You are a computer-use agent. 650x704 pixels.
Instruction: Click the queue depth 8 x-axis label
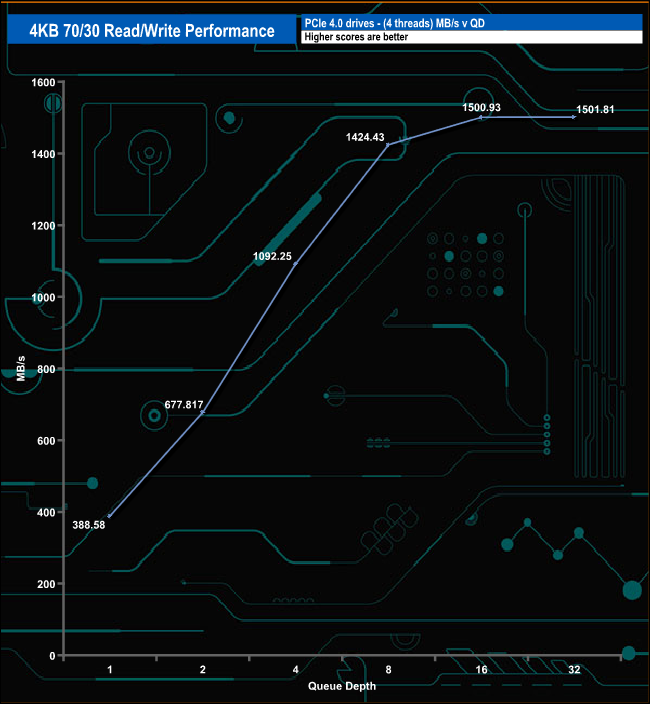388,670
